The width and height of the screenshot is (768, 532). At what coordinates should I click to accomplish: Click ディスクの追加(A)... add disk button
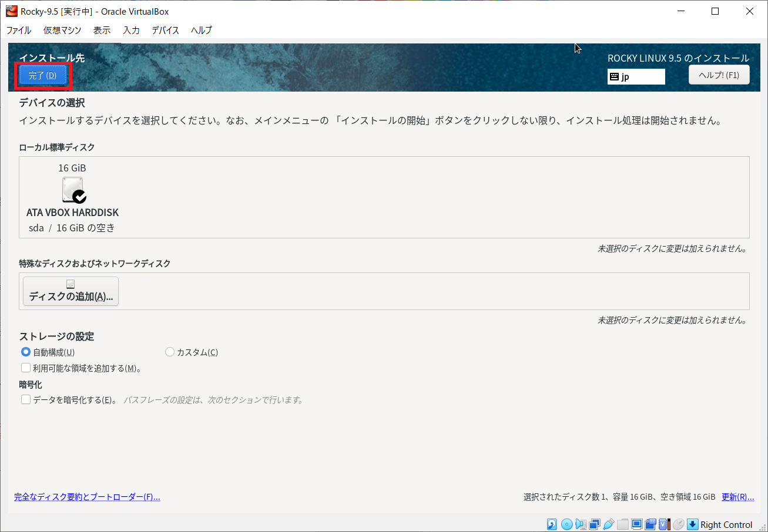(71, 291)
